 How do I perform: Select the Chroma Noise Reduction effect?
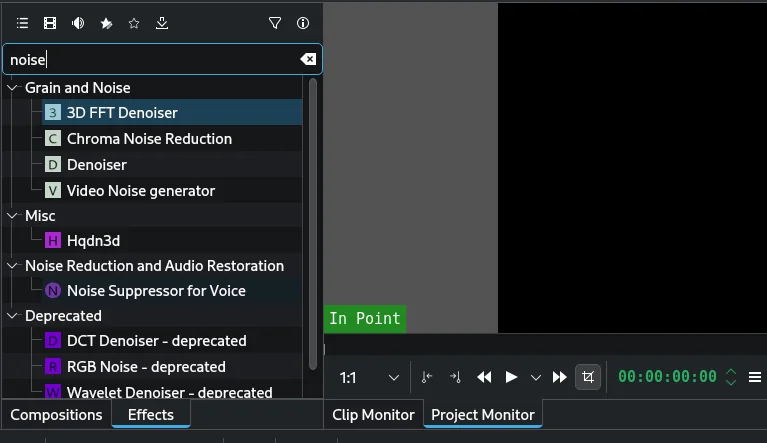tap(172, 139)
